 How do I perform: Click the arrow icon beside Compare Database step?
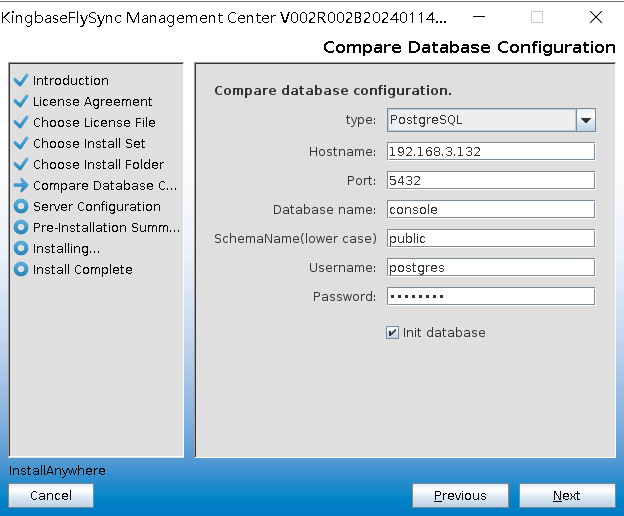tap(20, 185)
